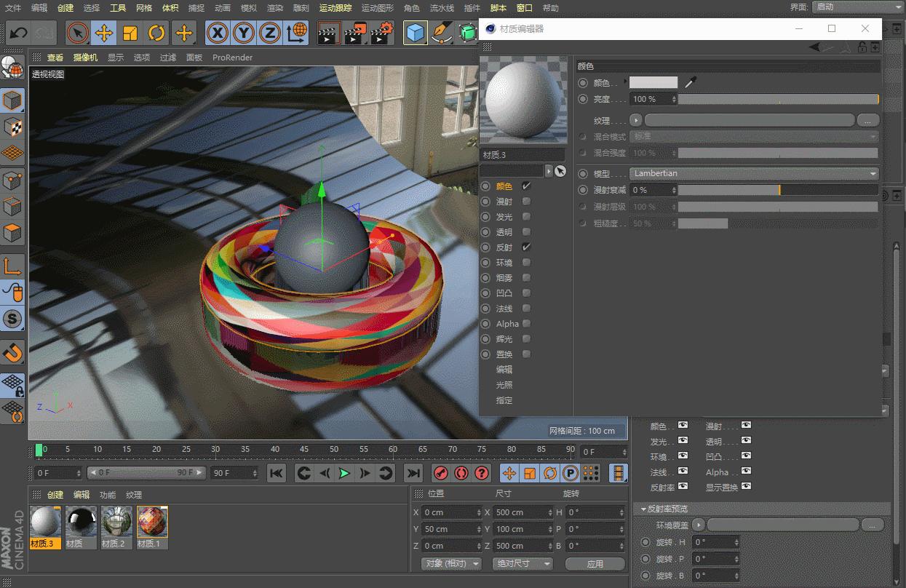Select the 材质.1 material thumbnail
This screenshot has width=906, height=588.
(152, 523)
